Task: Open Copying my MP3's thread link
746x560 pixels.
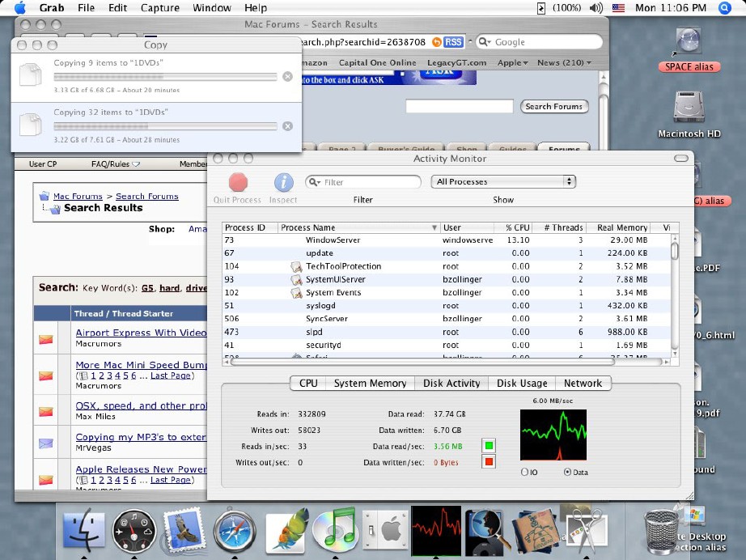Action: click(141, 437)
